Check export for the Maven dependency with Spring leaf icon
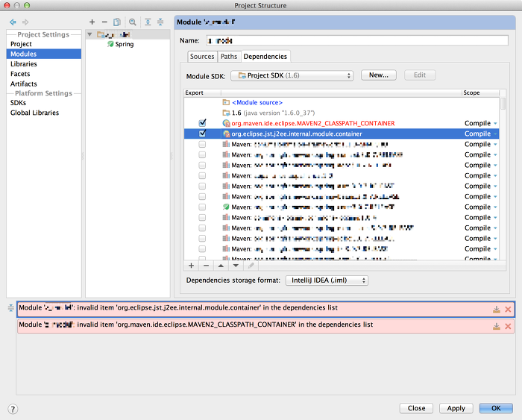 click(x=202, y=207)
